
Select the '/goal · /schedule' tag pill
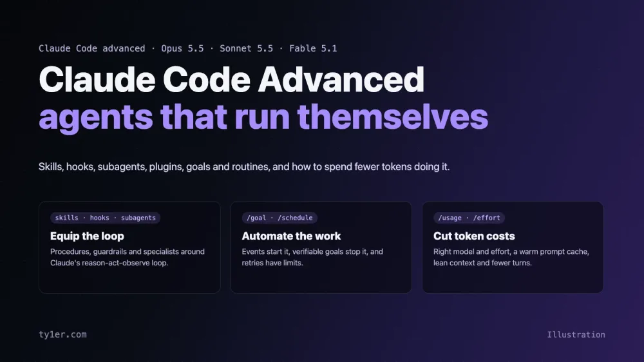click(x=279, y=218)
